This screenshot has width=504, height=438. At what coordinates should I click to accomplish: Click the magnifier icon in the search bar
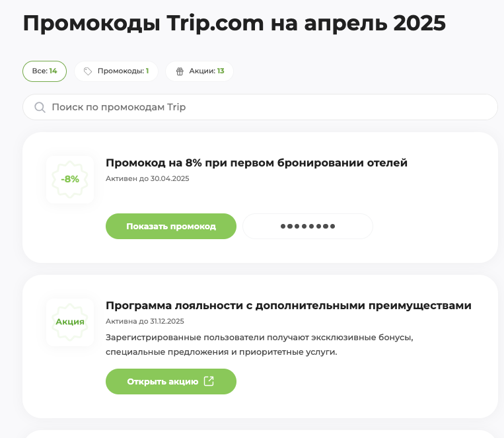pos(40,107)
